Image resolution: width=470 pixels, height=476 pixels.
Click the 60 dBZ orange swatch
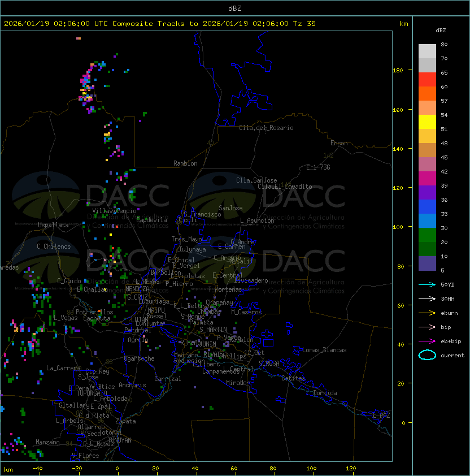click(427, 93)
